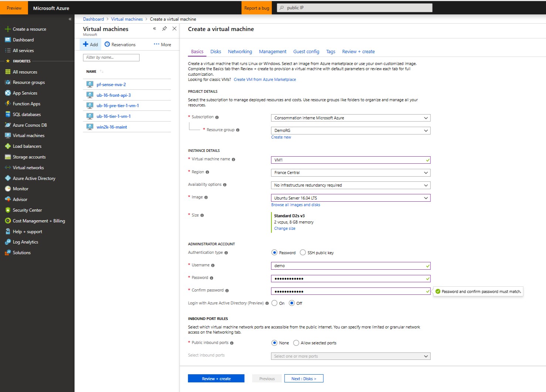This screenshot has height=392, width=546.
Task: Click Cost Management + Billing icon
Action: 7,221
